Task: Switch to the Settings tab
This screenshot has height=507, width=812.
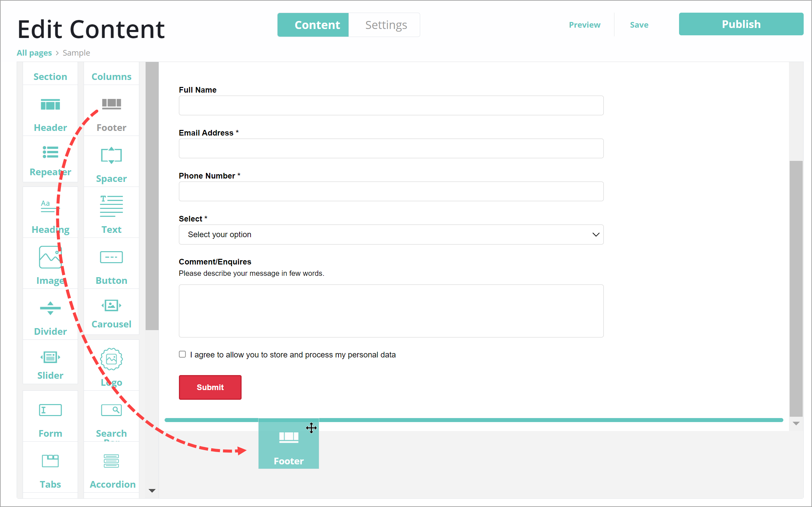Action: (386, 25)
